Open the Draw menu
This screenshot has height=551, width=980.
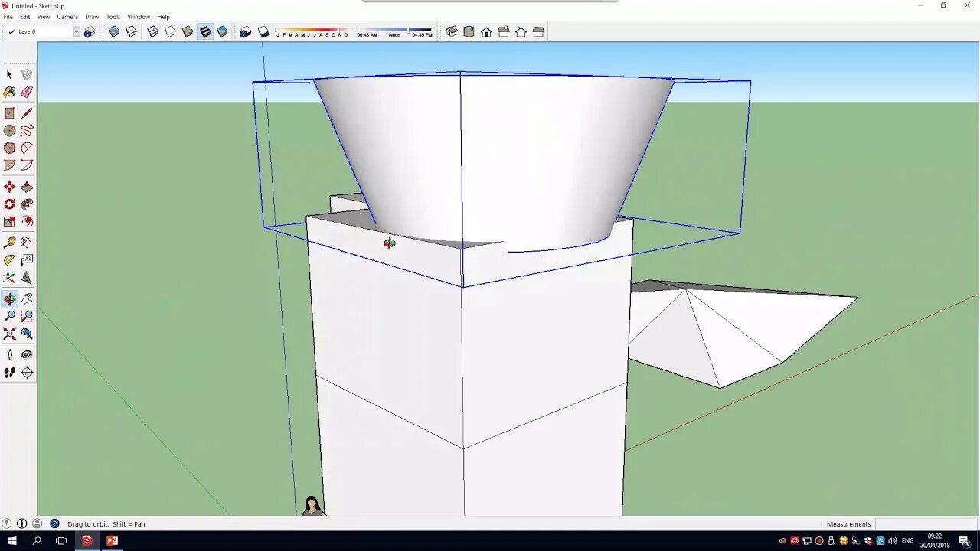pos(92,17)
